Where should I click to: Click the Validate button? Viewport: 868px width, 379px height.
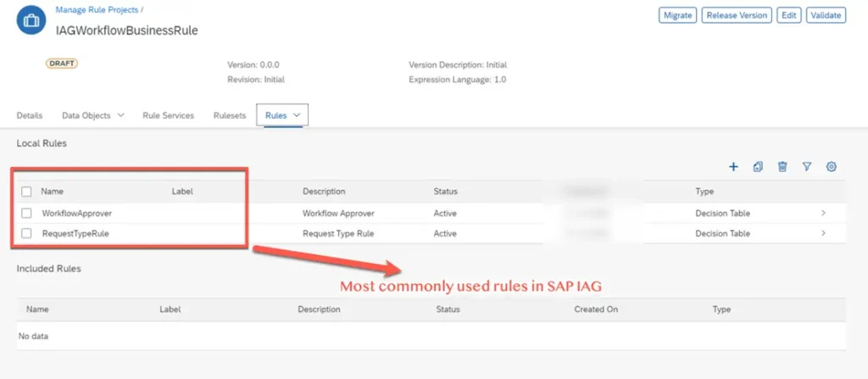826,15
